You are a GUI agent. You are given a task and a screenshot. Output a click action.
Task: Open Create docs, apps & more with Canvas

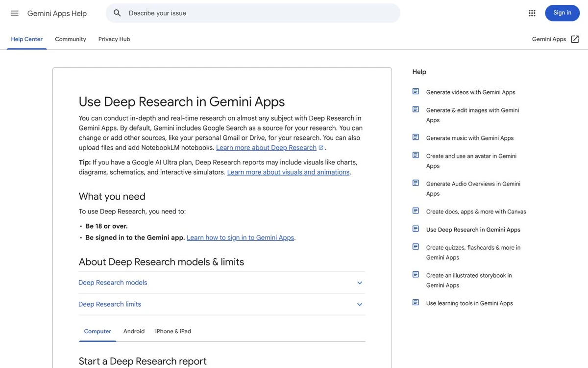pos(476,211)
